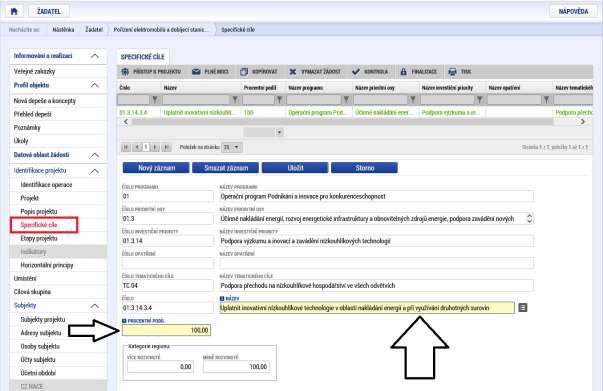The height and width of the screenshot is (391, 603).
Task: Click the Název programu field
Action: click(376, 196)
